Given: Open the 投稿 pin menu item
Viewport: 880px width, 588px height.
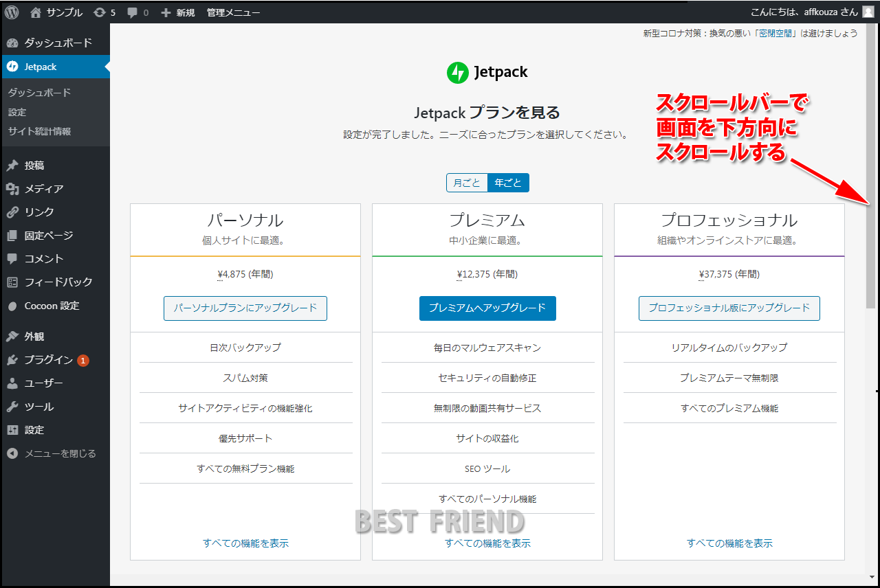Looking at the screenshot, I should [55, 166].
